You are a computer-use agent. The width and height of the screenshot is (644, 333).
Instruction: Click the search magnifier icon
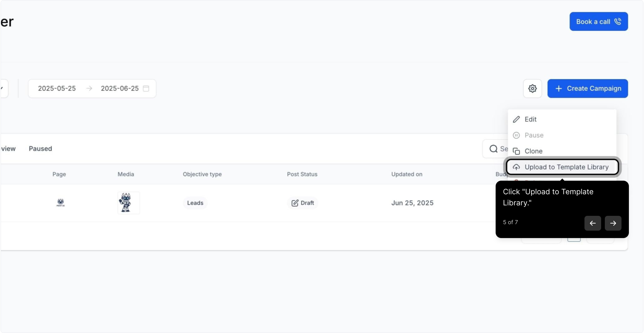(493, 149)
